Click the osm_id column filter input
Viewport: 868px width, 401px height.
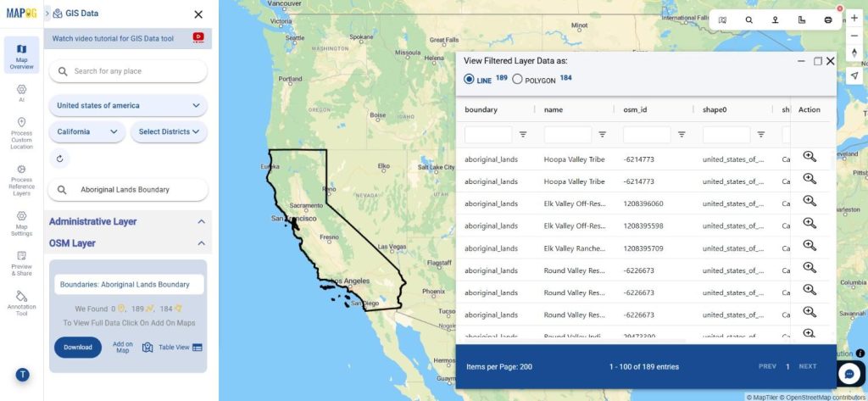[647, 135]
